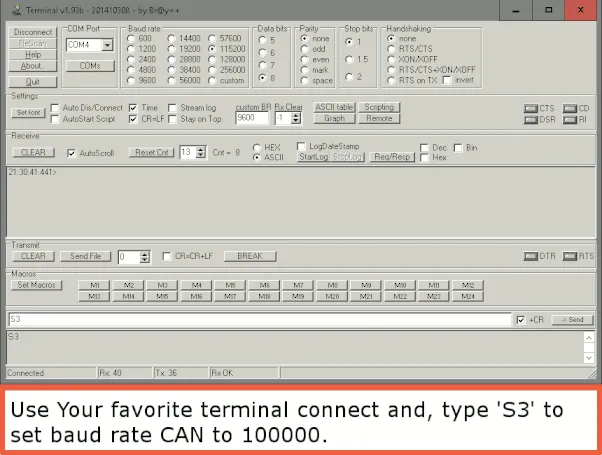This screenshot has width=602, height=455.
Task: Click the command input field containing S3
Action: (260, 319)
